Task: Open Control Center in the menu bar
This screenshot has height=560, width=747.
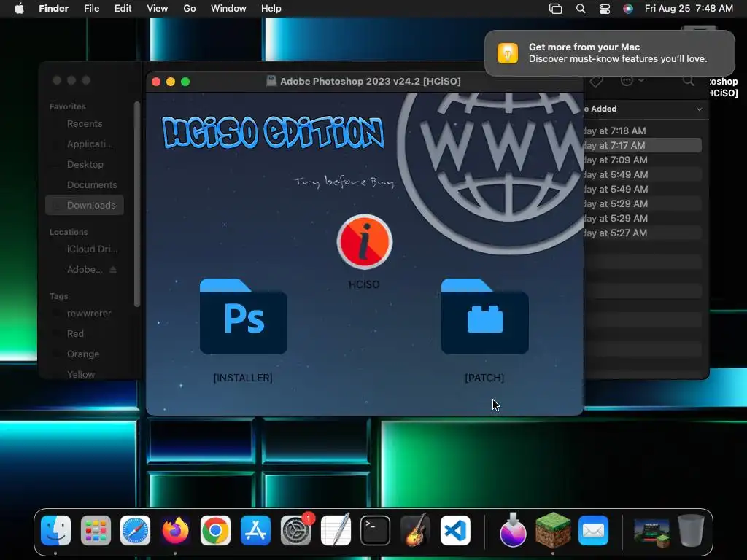Action: pyautogui.click(x=605, y=9)
